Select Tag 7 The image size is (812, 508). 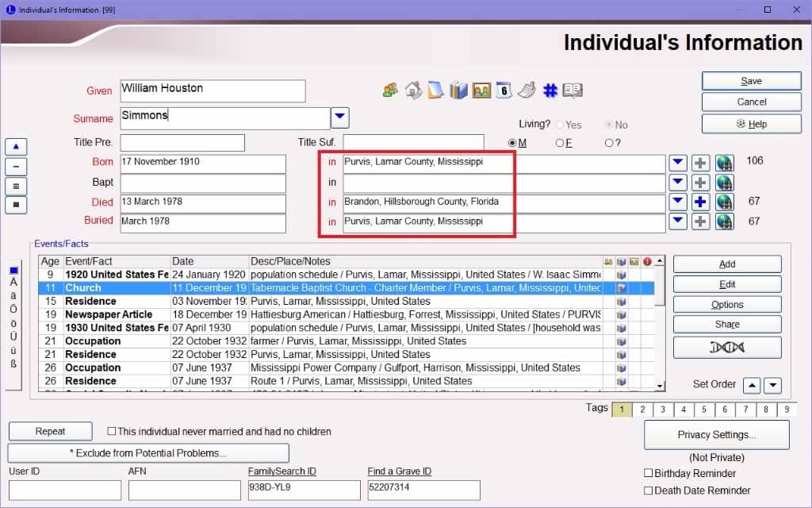[x=745, y=410]
